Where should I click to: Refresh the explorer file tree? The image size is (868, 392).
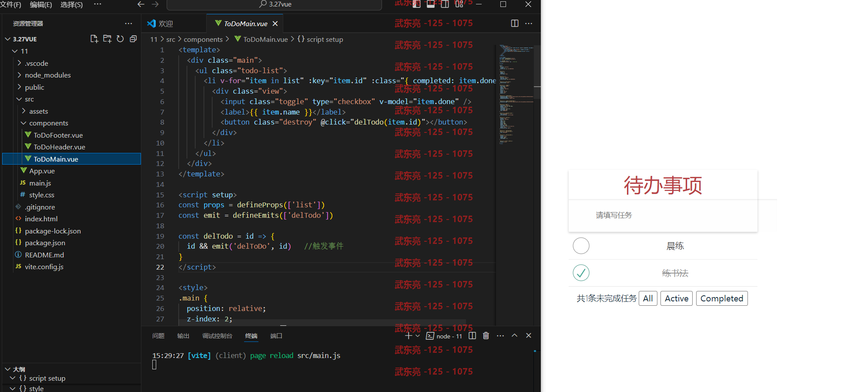coord(120,39)
